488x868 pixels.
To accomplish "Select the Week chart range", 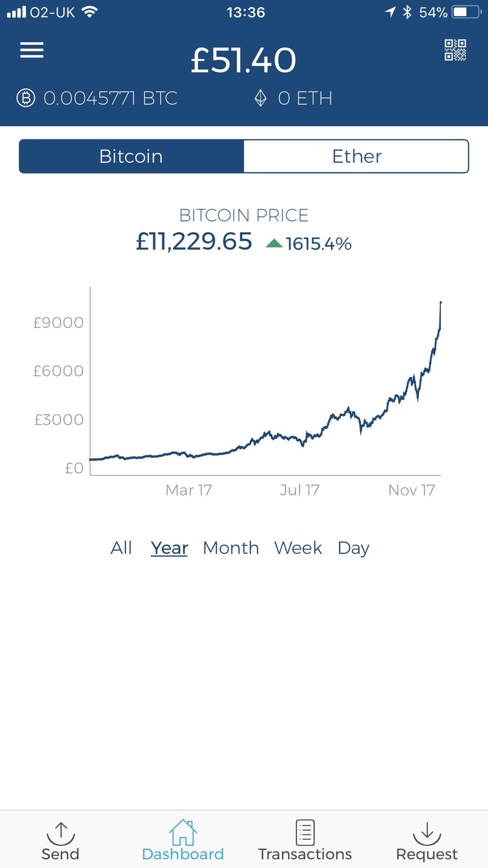I will (x=298, y=548).
